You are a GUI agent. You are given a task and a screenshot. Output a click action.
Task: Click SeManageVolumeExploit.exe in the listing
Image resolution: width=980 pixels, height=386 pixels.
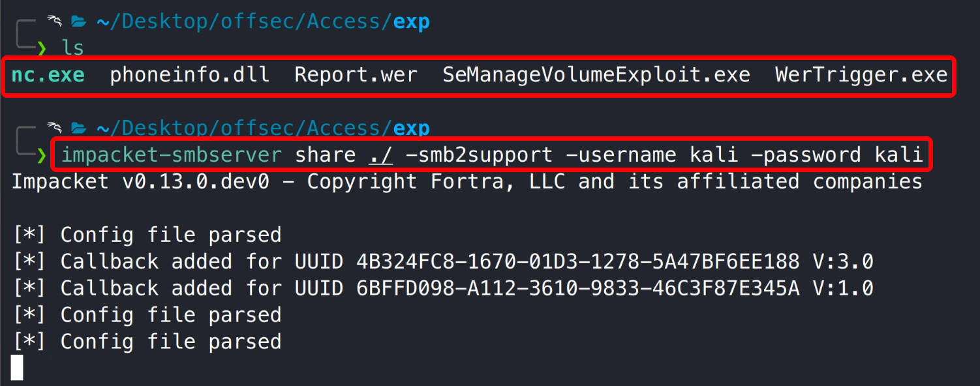coord(596,75)
